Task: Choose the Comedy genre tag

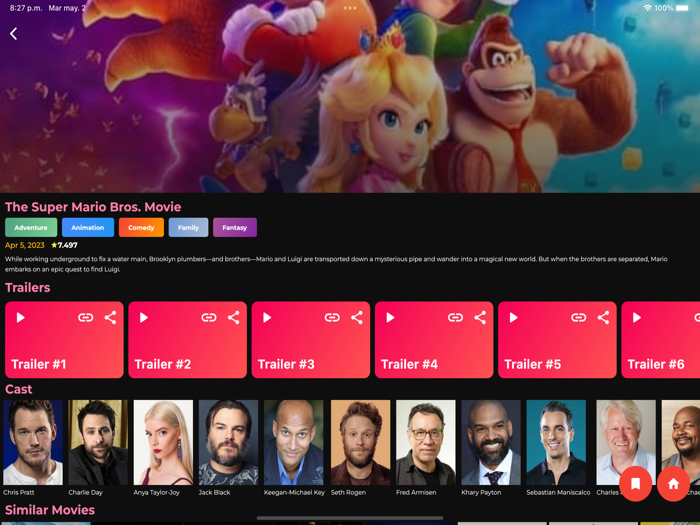Action: pos(141,227)
